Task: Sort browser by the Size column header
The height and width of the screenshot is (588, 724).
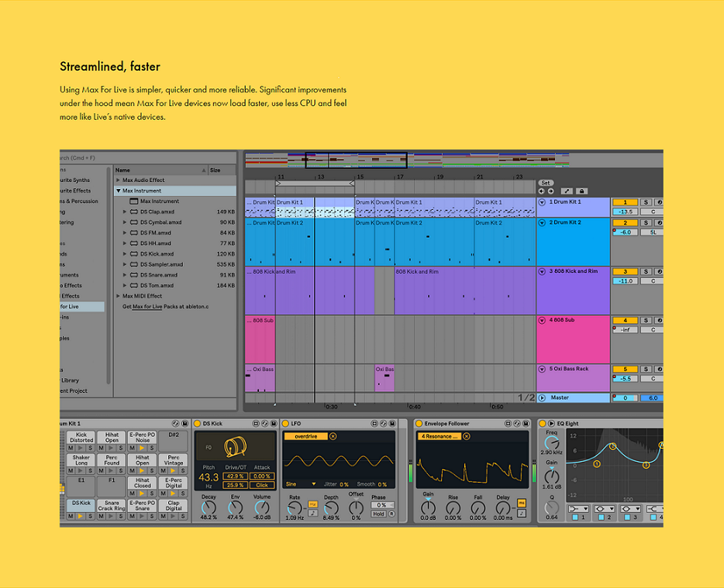Action: coord(222,170)
